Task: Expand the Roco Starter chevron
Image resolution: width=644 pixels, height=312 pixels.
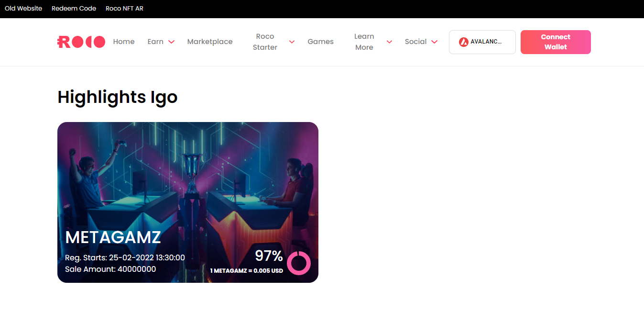Action: [x=292, y=42]
